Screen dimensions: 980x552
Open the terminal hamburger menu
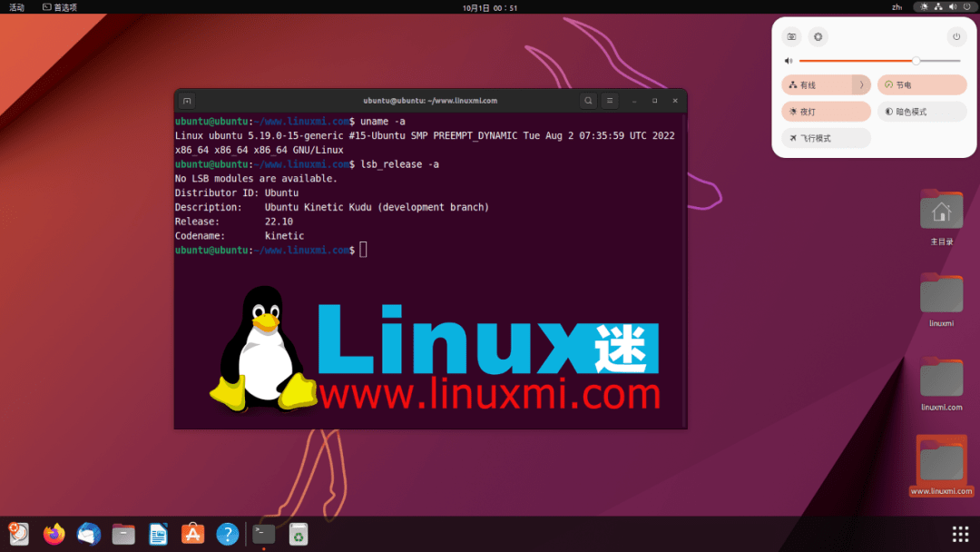click(609, 101)
